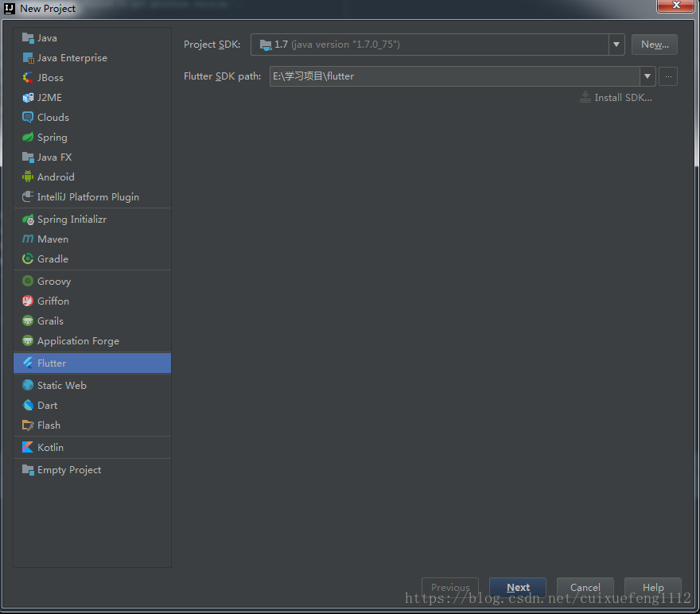Click the IntelliJ Platform Plugin icon
700x614 pixels.
pos(28,196)
